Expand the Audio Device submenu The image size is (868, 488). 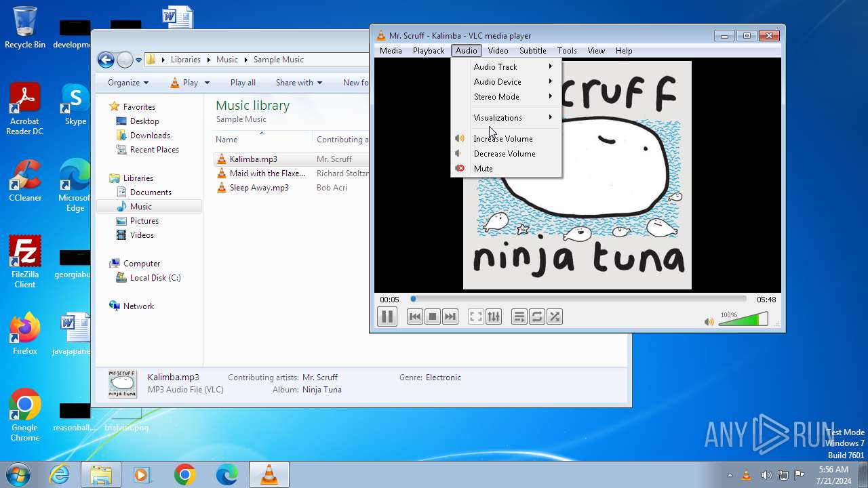click(x=507, y=82)
